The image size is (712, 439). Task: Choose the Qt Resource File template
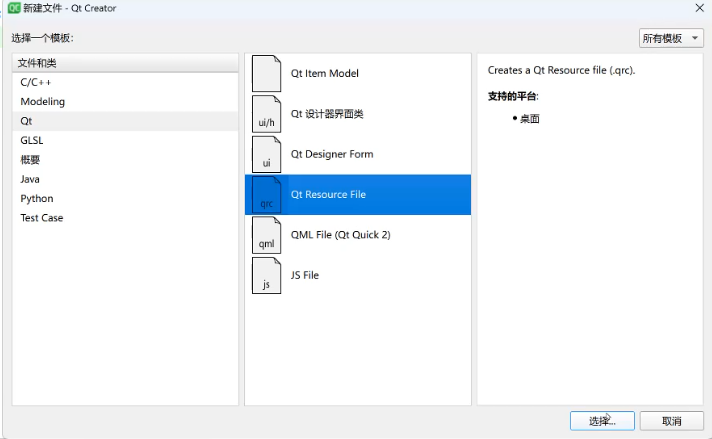(358, 195)
